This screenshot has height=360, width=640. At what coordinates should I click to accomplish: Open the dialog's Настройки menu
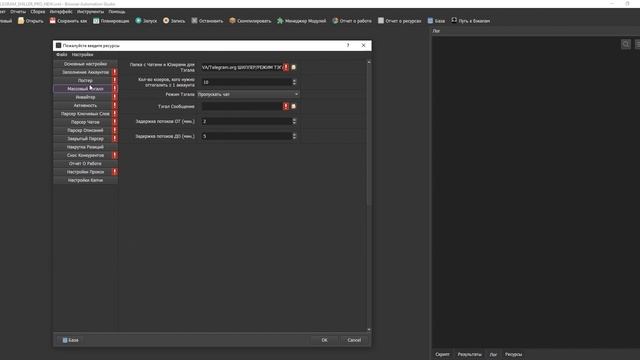click(x=82, y=55)
